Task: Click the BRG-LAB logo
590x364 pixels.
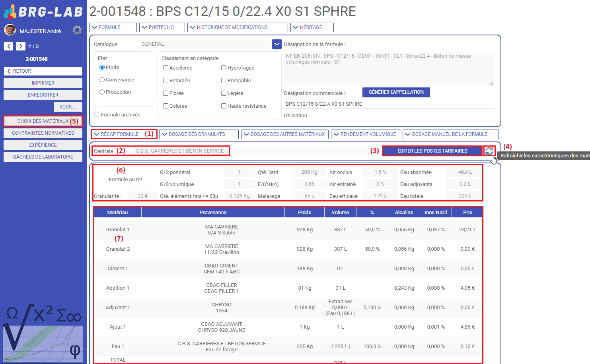Action: pyautogui.click(x=43, y=12)
